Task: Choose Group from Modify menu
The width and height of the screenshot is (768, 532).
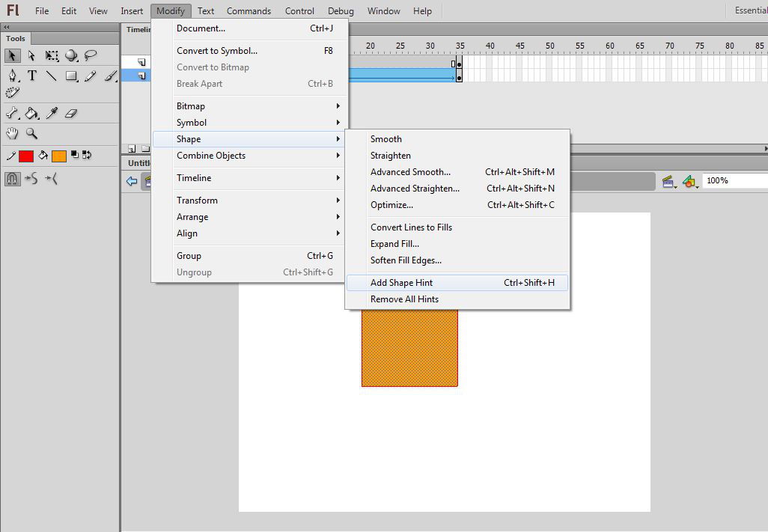Action: pyautogui.click(x=250, y=255)
